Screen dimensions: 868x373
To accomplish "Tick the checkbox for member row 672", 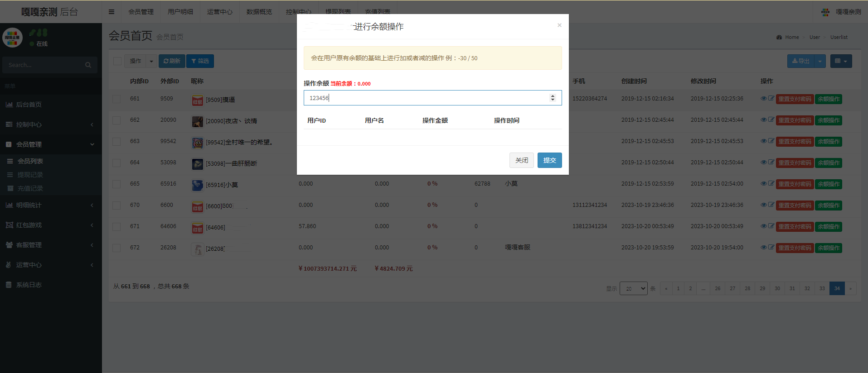I will (x=117, y=248).
